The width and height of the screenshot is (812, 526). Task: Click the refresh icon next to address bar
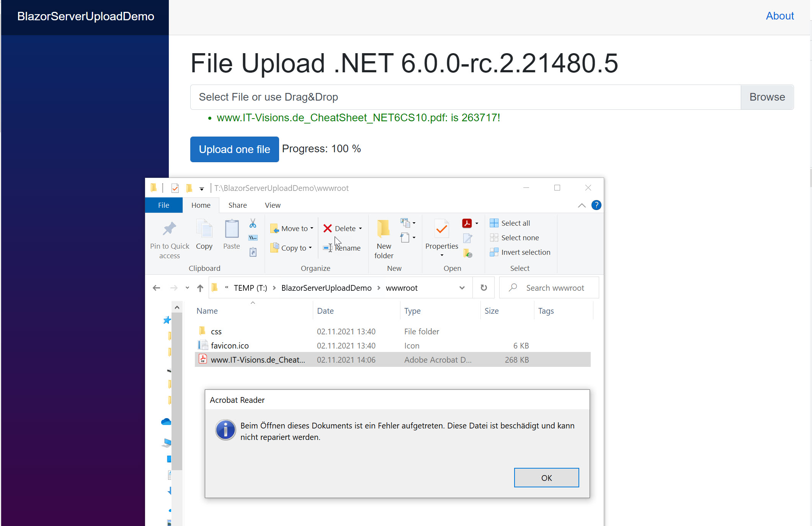(x=484, y=288)
